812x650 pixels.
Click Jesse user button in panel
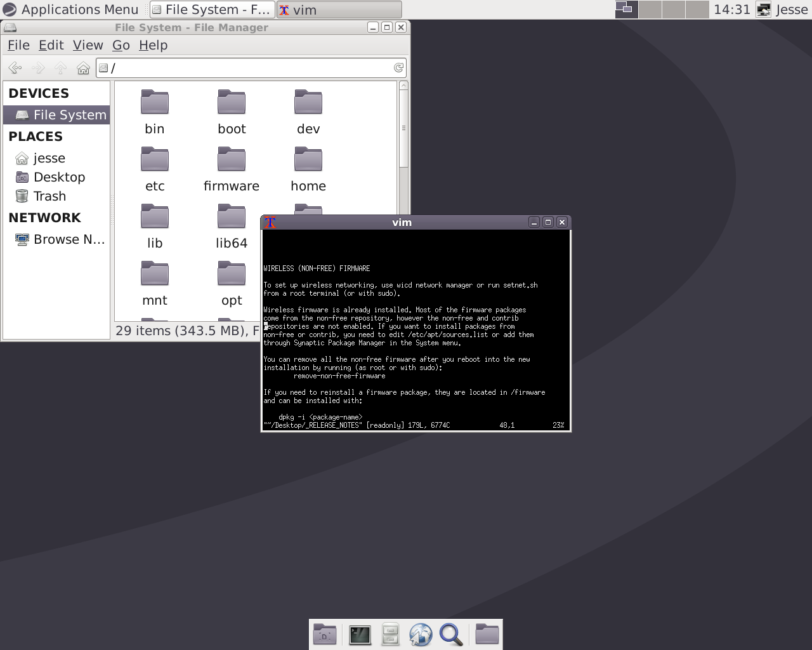(792, 10)
